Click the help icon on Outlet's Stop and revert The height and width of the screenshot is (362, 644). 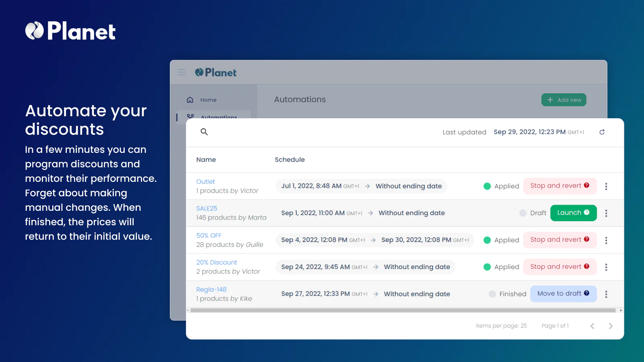tap(587, 186)
